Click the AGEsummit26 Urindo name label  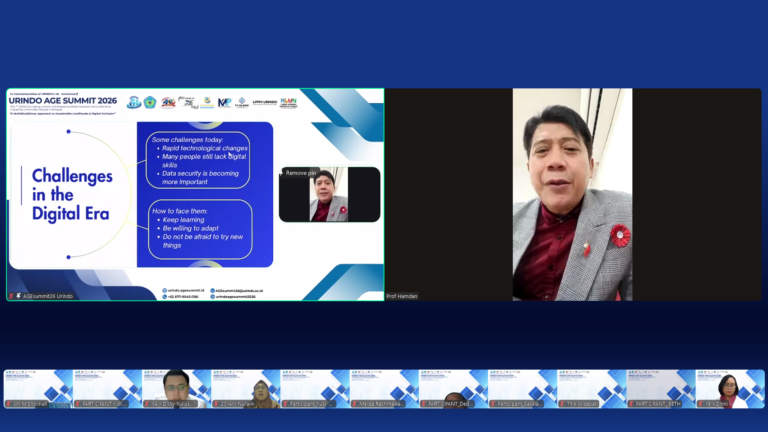click(48, 296)
